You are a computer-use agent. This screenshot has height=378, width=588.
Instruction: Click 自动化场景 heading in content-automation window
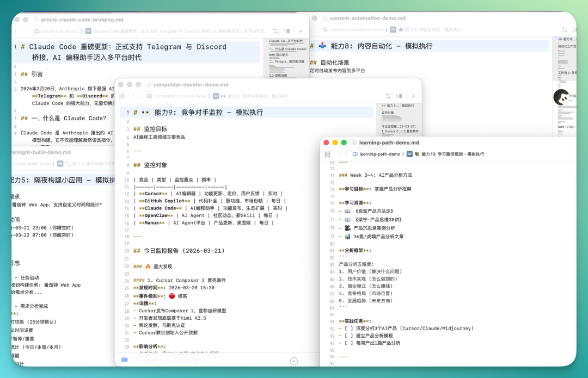329,63
